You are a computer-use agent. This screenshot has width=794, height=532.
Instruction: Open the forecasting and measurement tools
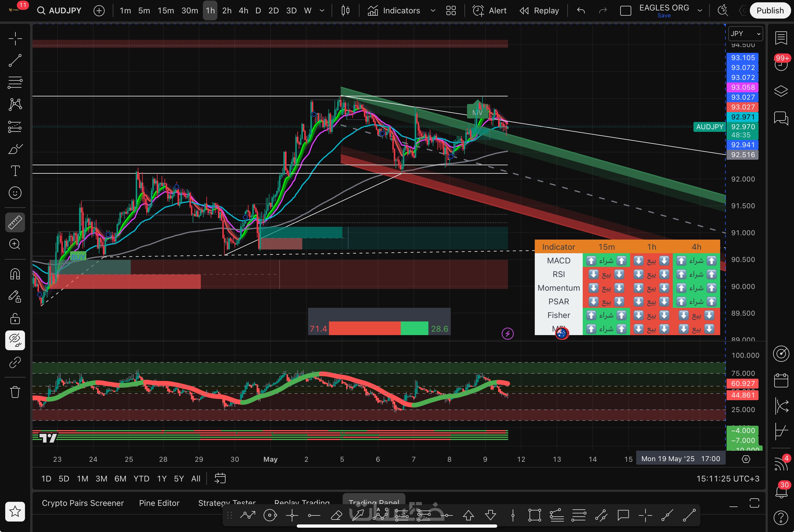coord(15,127)
